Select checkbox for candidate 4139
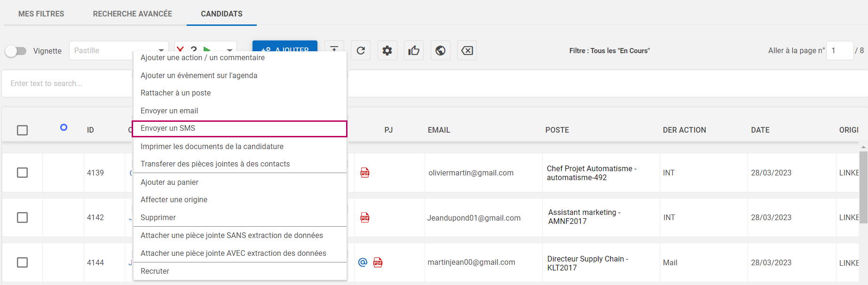The height and width of the screenshot is (285, 868). tap(22, 173)
